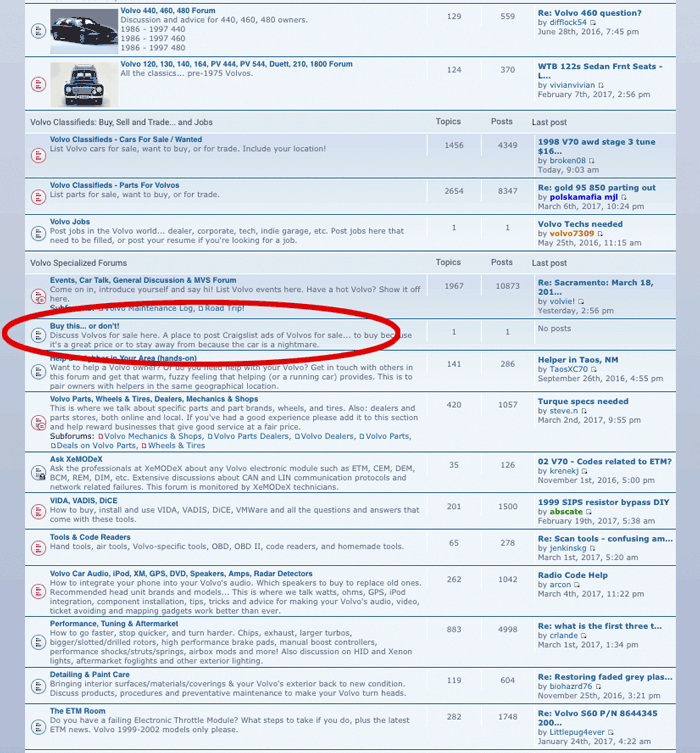
Task: Select the 'No posts' text in Buy this row
Action: 554,328
